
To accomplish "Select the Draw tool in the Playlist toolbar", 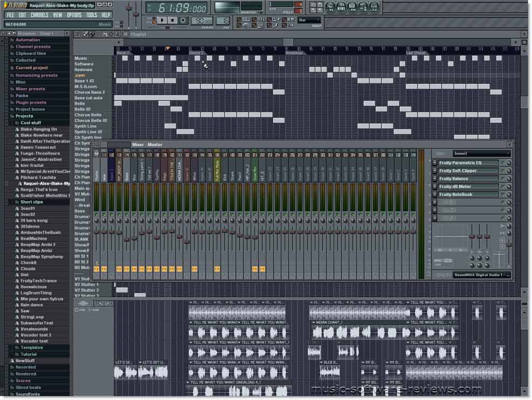I will tap(85, 35).
